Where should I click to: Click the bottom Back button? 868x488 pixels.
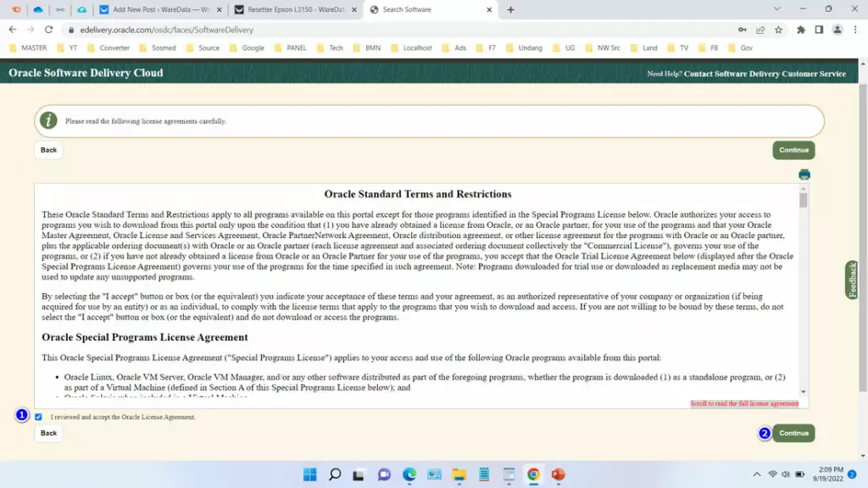[48, 433]
